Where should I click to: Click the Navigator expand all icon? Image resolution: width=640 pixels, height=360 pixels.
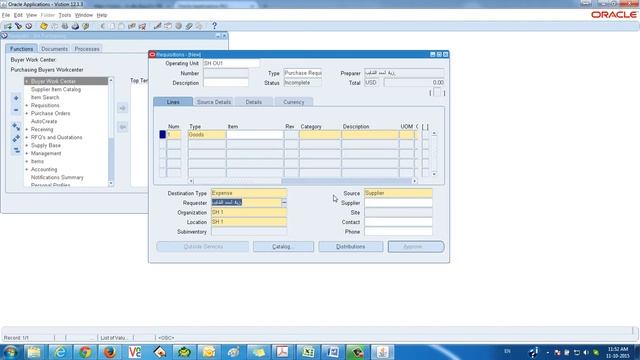click(16, 139)
